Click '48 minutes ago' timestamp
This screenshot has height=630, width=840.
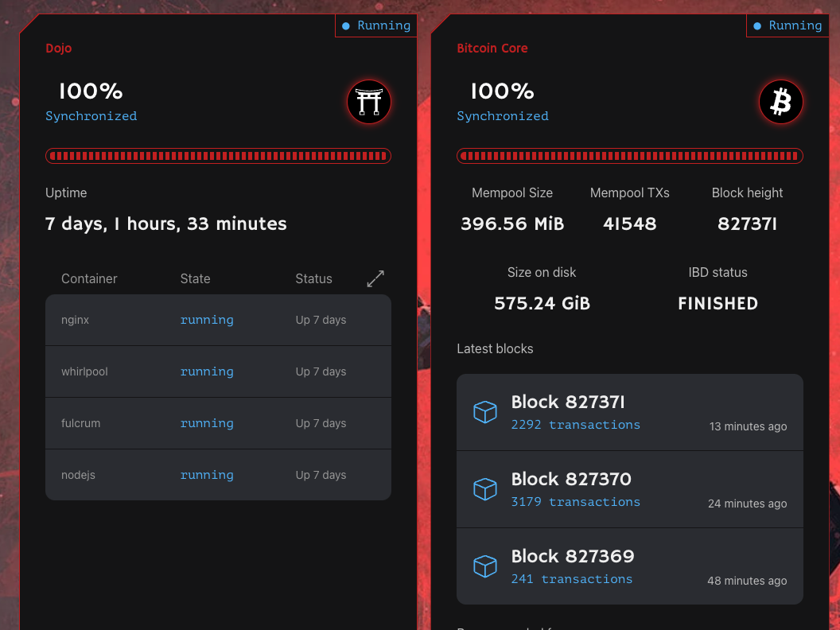click(x=747, y=581)
